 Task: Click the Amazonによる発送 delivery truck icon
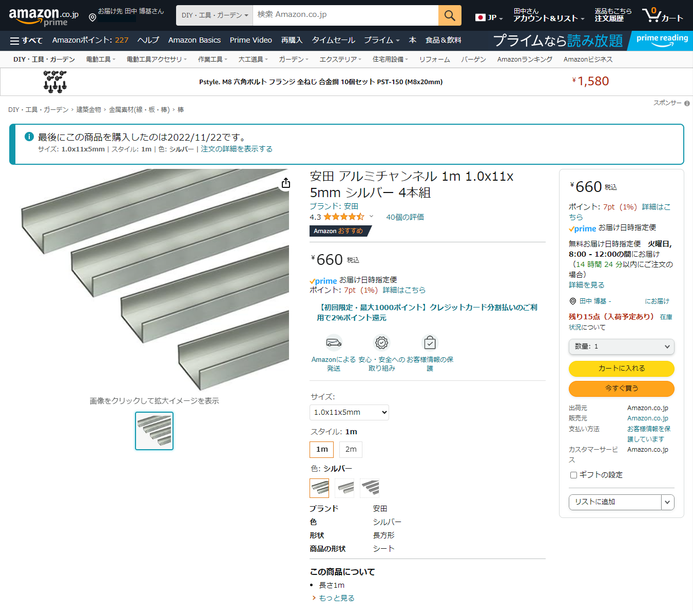pyautogui.click(x=334, y=342)
